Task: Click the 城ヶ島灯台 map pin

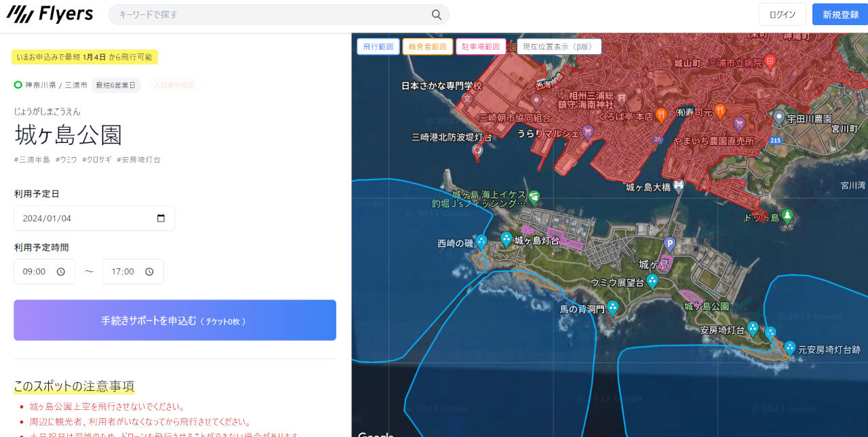Action: (507, 238)
